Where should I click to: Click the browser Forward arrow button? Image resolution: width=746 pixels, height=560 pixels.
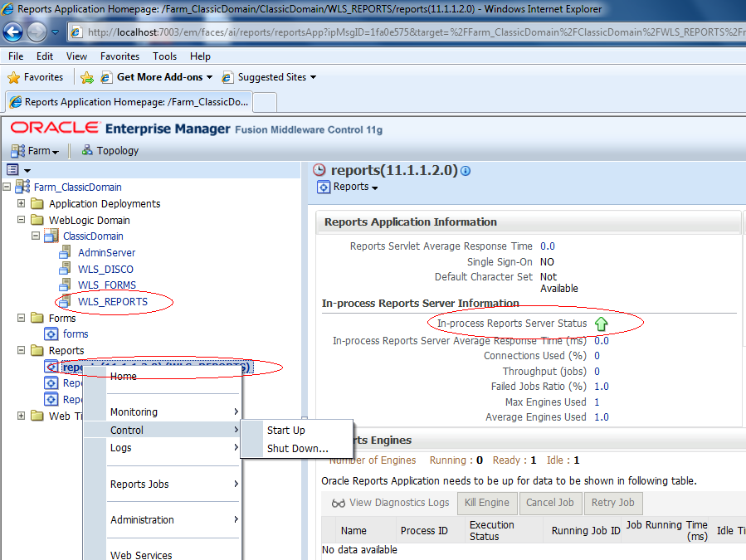(x=37, y=32)
